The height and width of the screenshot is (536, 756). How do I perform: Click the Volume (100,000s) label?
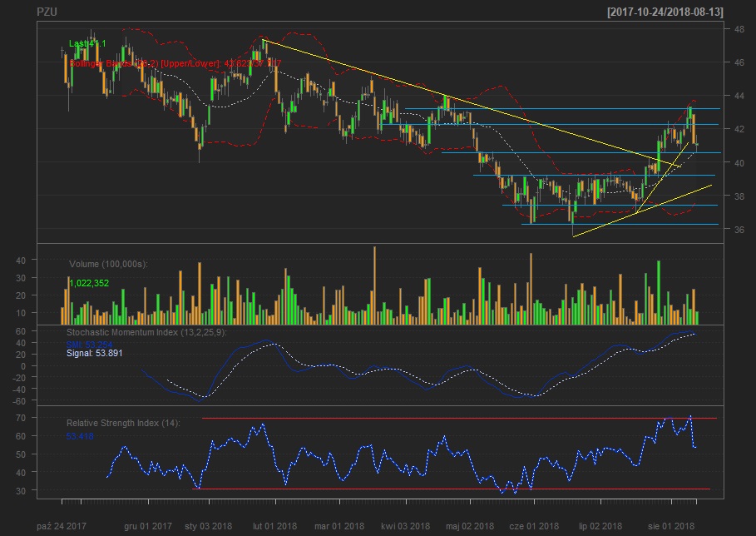point(108,264)
